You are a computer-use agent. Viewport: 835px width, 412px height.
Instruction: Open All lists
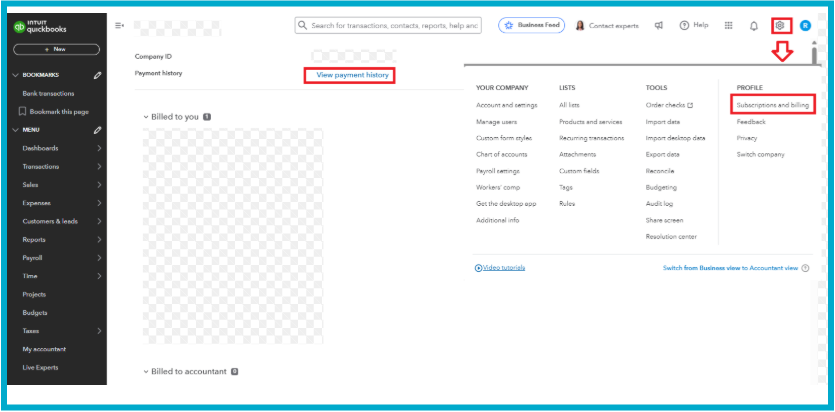569,105
